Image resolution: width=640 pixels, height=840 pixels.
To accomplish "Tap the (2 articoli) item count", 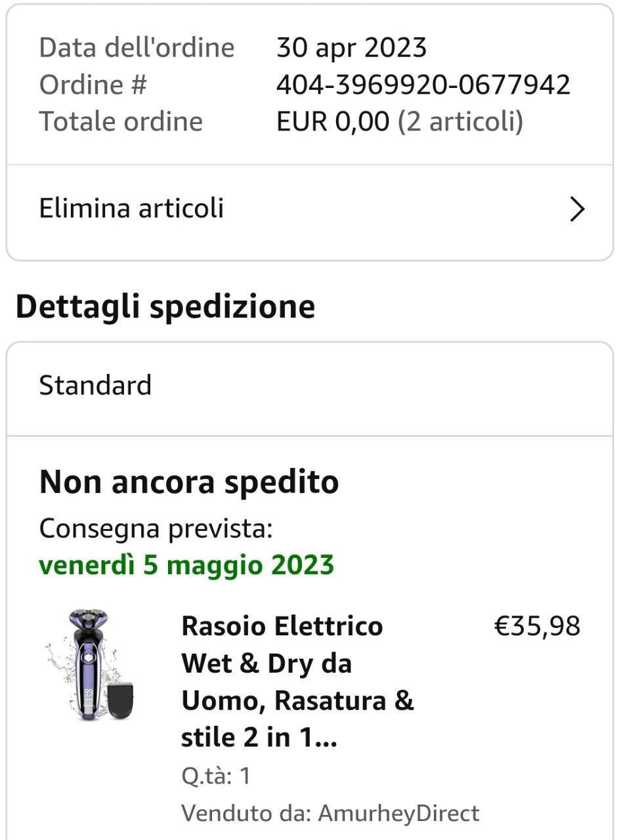I will pos(460,121).
